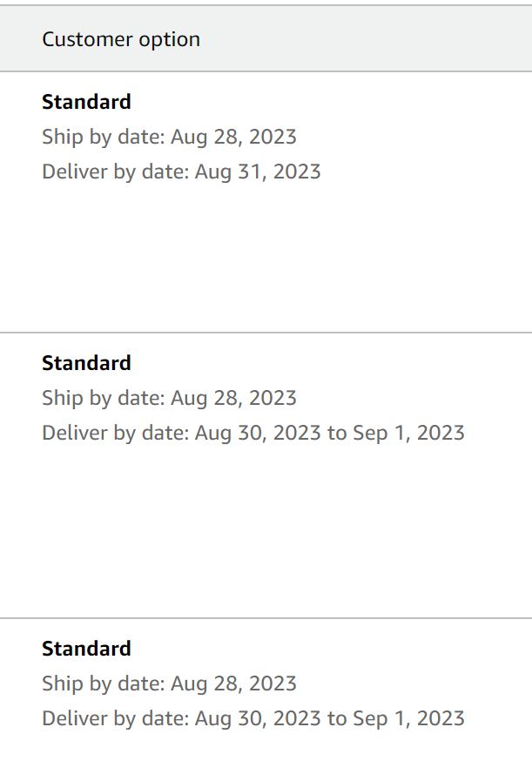This screenshot has height=781, width=532.
Task: Click Ship by date in the first order
Action: (x=170, y=137)
